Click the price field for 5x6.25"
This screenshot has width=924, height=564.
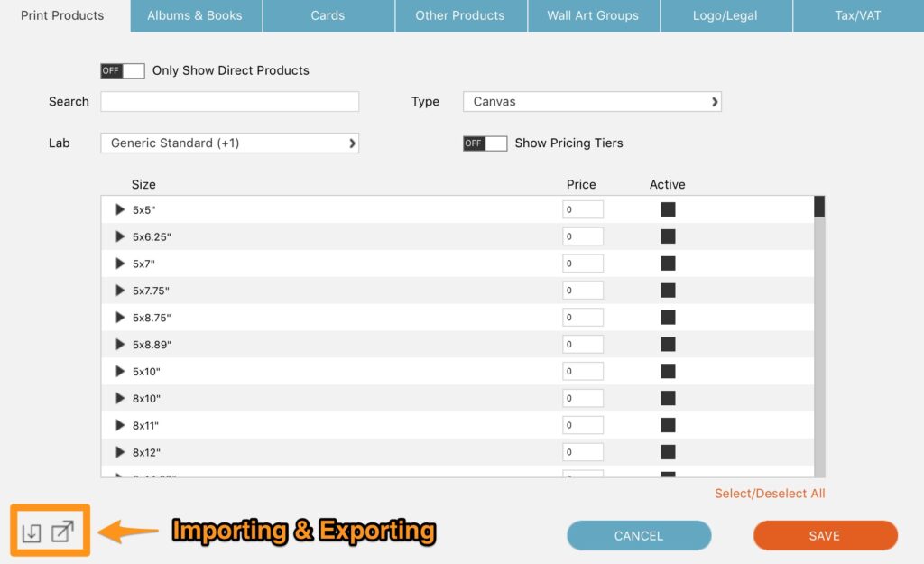pyautogui.click(x=583, y=236)
